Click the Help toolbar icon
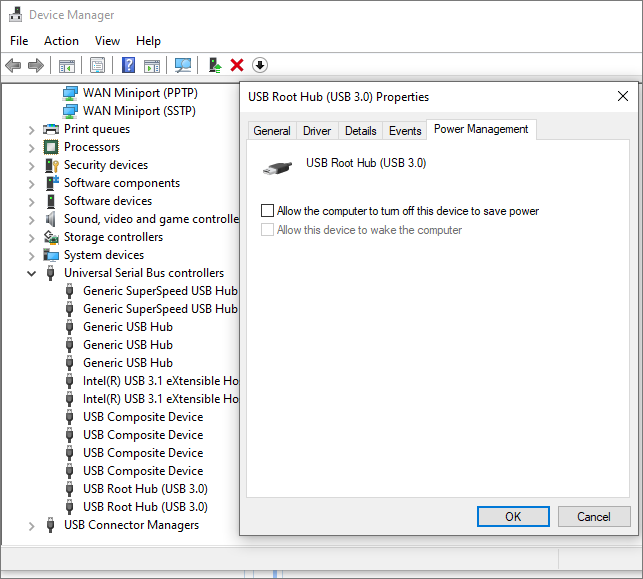Viewport: 643px width, 579px height. point(128,65)
